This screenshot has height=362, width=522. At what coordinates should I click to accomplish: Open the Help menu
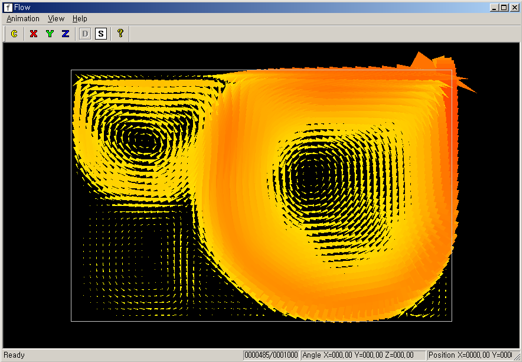point(80,19)
